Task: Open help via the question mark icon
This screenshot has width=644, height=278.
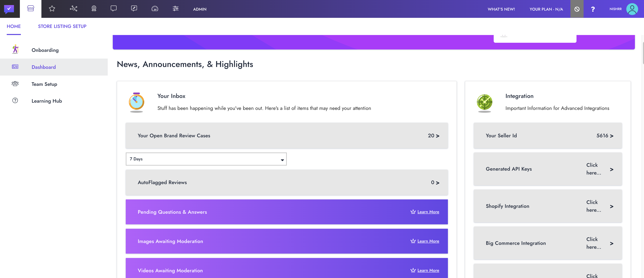Action: point(593,9)
